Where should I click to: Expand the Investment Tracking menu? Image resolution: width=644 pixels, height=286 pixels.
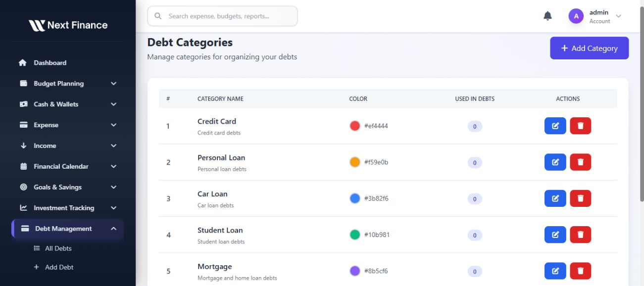(x=113, y=208)
